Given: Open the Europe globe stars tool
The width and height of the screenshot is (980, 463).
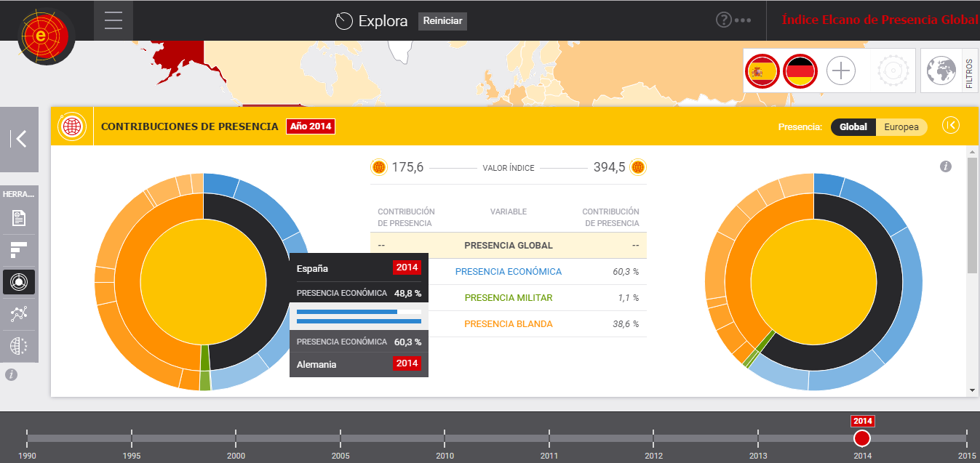Looking at the screenshot, I should 19,346.
